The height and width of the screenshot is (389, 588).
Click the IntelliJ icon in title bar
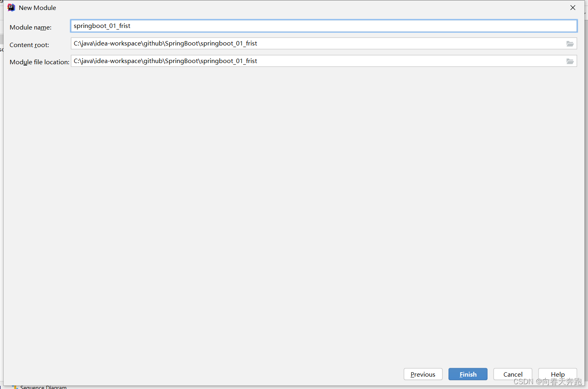pyautogui.click(x=11, y=8)
